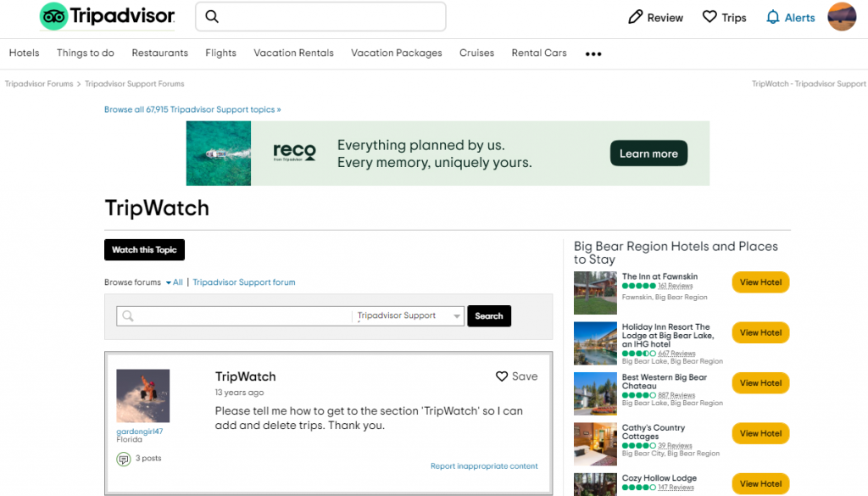Image resolution: width=868 pixels, height=496 pixels.
Task: View 39 Reviews for Cathy's Country Cottages
Action: 675,446
